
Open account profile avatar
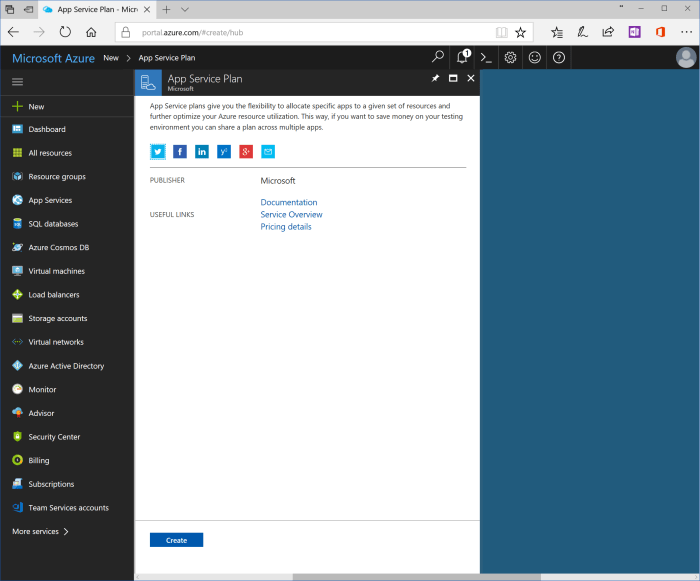[x=686, y=58]
